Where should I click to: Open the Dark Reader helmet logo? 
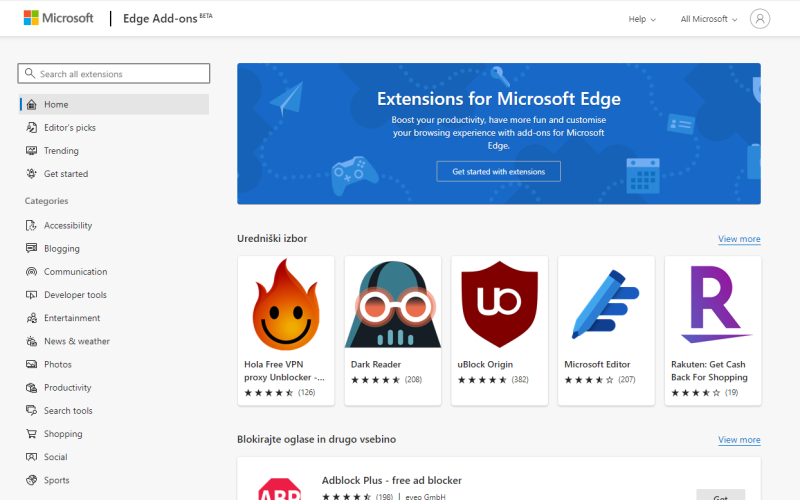393,305
